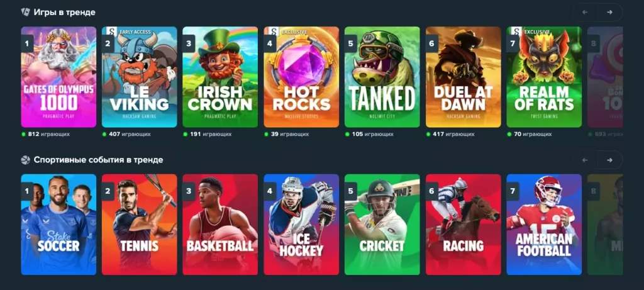Click the basketball icon beside sports heading

pyautogui.click(x=25, y=160)
